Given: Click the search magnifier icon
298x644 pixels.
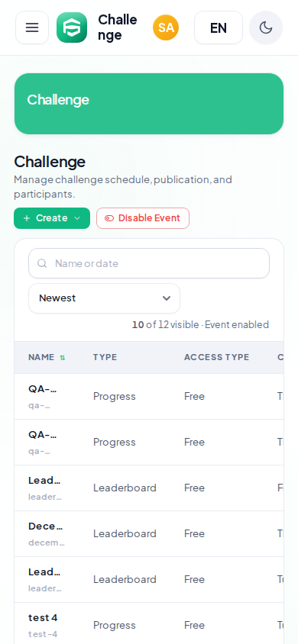Looking at the screenshot, I should 42,263.
